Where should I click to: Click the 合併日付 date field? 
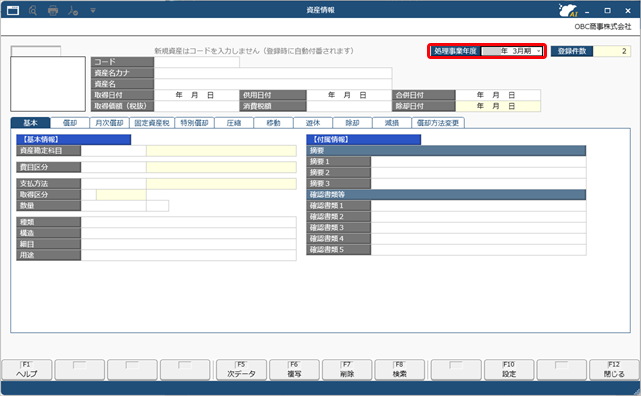[x=498, y=95]
